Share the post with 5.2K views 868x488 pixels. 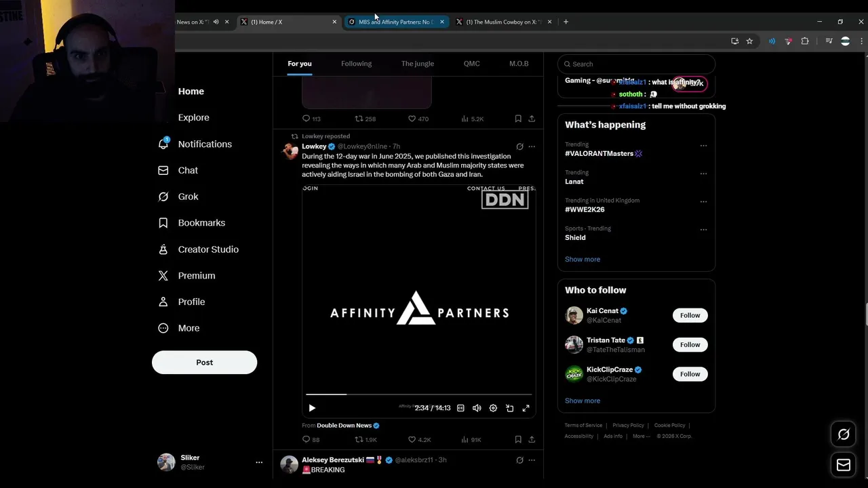pyautogui.click(x=532, y=119)
